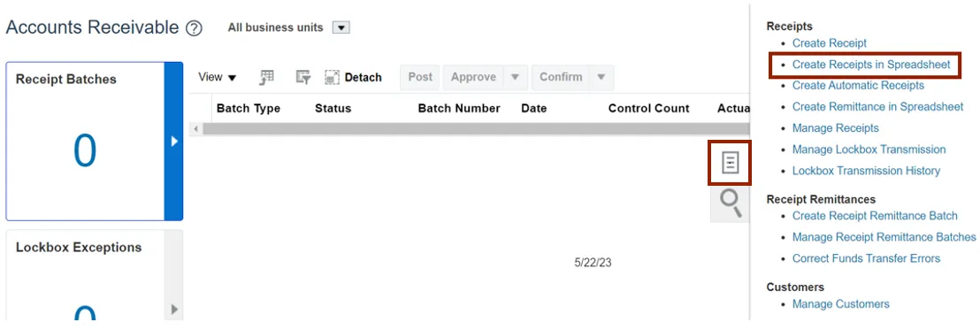Open the All business units dropdown

pos(341,27)
